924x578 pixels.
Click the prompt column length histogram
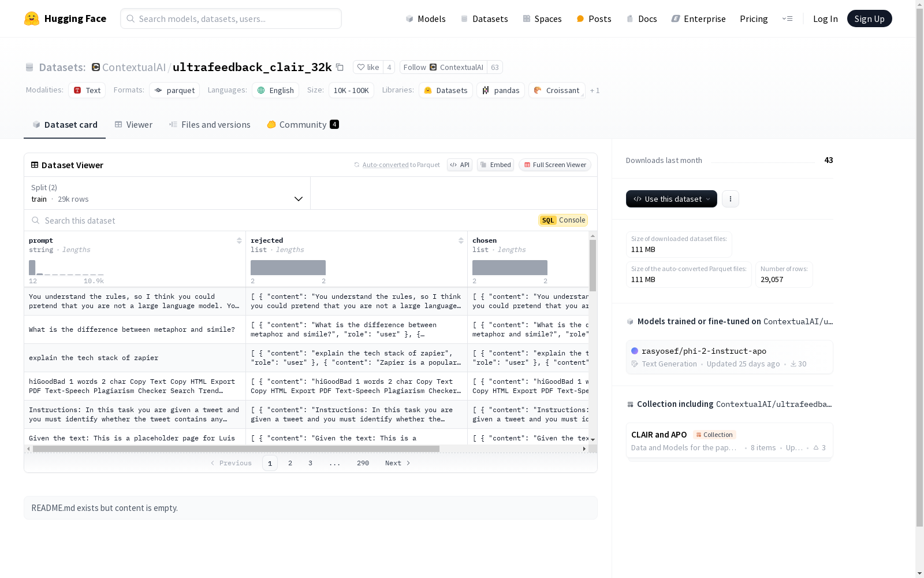66,268
